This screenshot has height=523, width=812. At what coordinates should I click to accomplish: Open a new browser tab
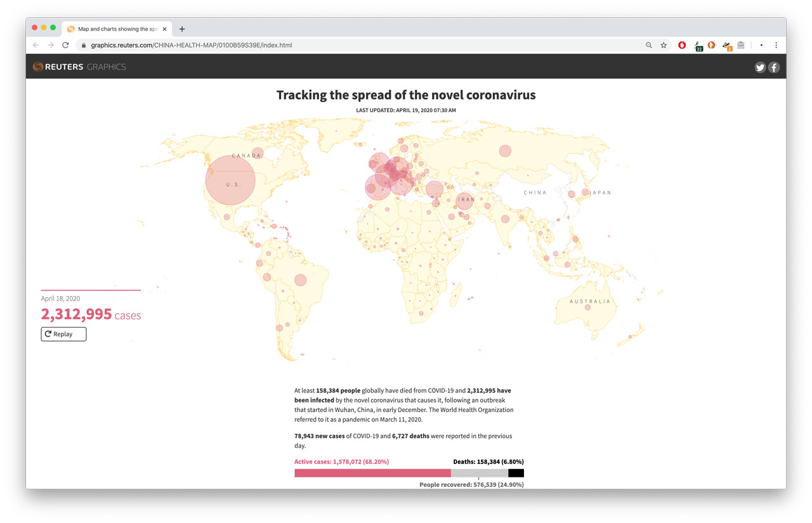(182, 29)
